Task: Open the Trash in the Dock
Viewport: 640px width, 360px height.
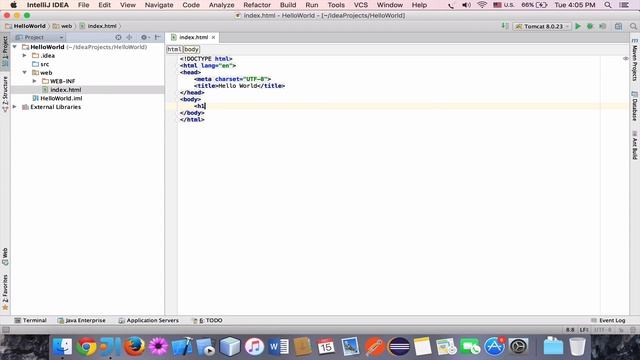Action: point(577,347)
